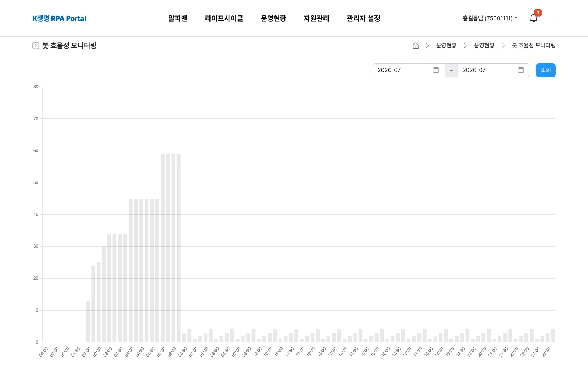
Task: Expand the 홍길동님 (75001111) user dropdown
Action: coord(490,18)
